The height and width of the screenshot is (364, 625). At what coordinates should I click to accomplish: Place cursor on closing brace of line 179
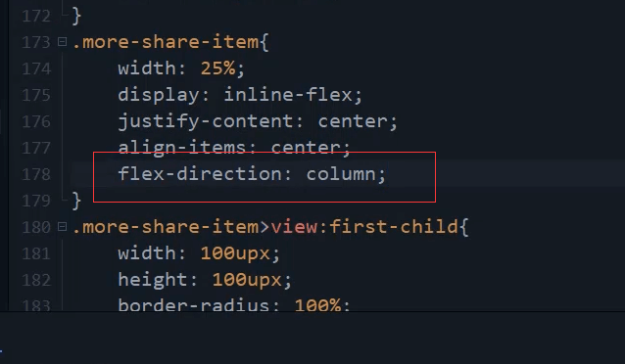tap(77, 201)
